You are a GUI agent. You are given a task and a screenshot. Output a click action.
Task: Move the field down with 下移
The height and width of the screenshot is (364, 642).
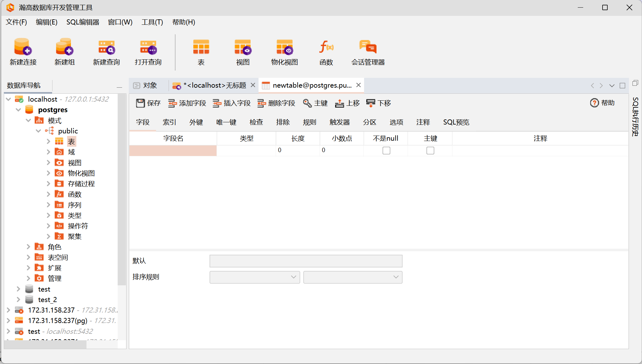(378, 103)
